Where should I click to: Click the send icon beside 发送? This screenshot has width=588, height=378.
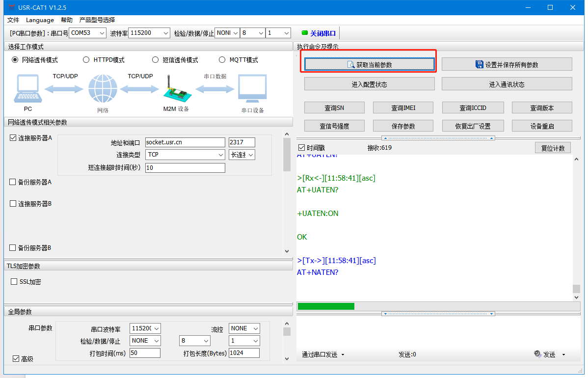[537, 354]
